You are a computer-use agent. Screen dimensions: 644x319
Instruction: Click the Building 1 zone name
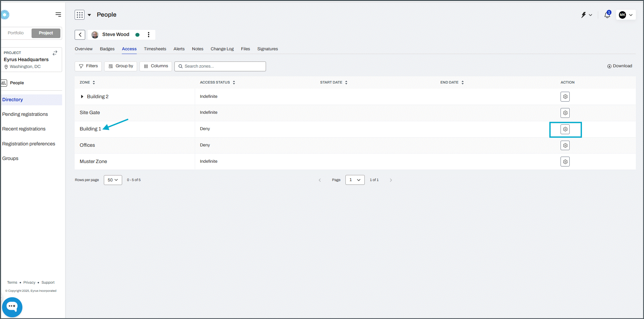pos(90,129)
